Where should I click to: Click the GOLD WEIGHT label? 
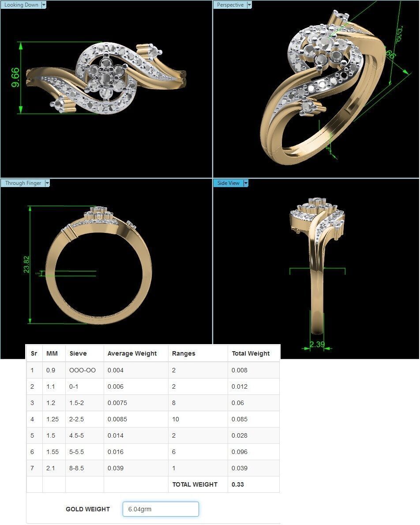point(88,509)
